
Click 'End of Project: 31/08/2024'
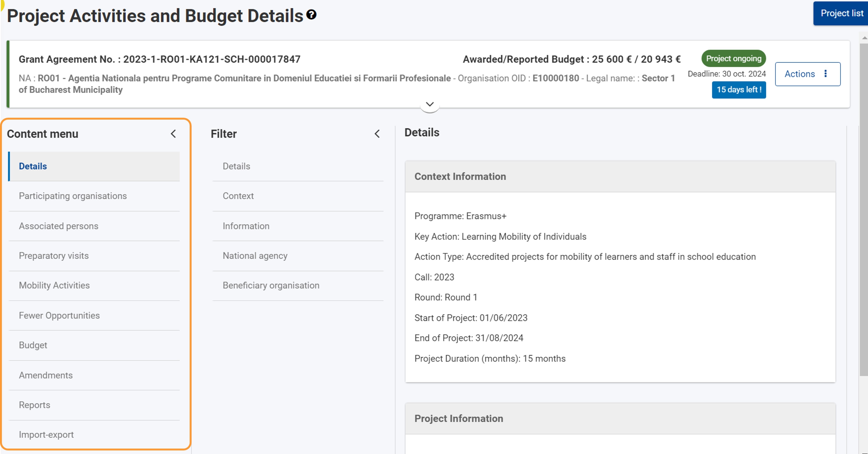(x=469, y=338)
